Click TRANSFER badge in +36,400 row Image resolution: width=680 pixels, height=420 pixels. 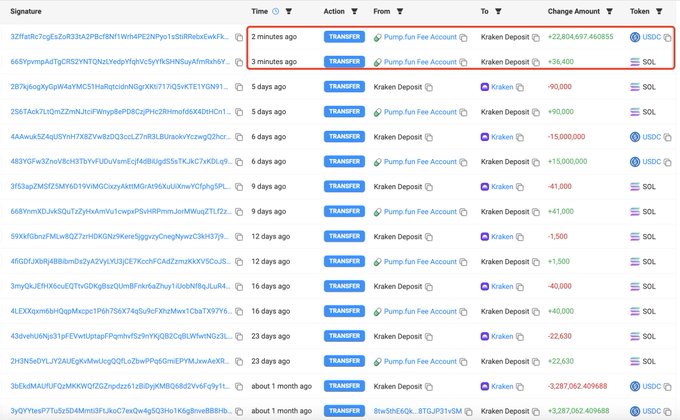point(344,62)
